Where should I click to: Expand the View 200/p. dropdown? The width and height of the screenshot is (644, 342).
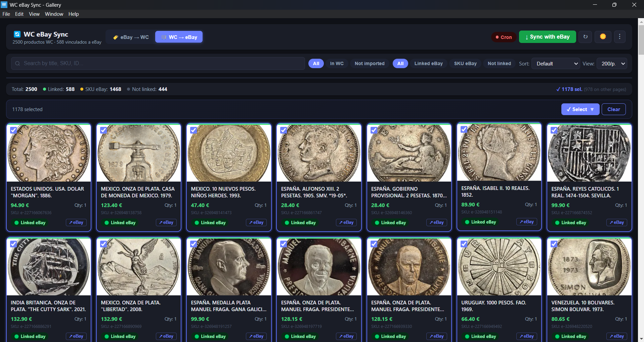[x=612, y=64]
